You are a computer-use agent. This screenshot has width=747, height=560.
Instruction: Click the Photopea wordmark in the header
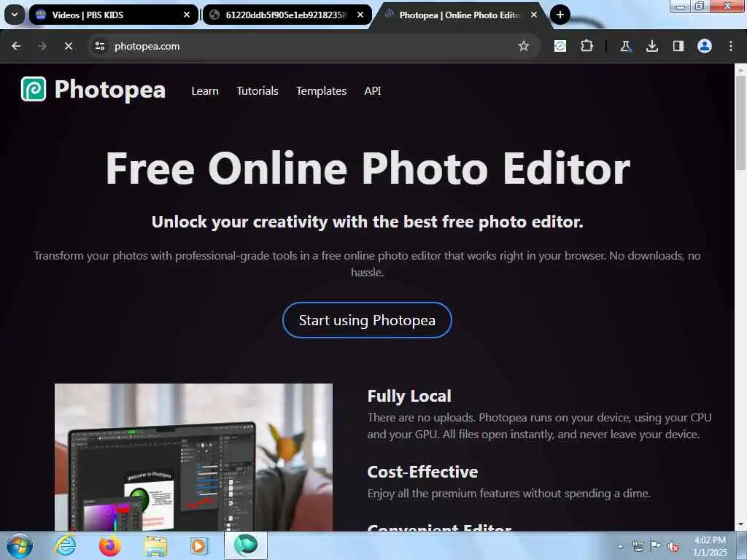(x=110, y=90)
